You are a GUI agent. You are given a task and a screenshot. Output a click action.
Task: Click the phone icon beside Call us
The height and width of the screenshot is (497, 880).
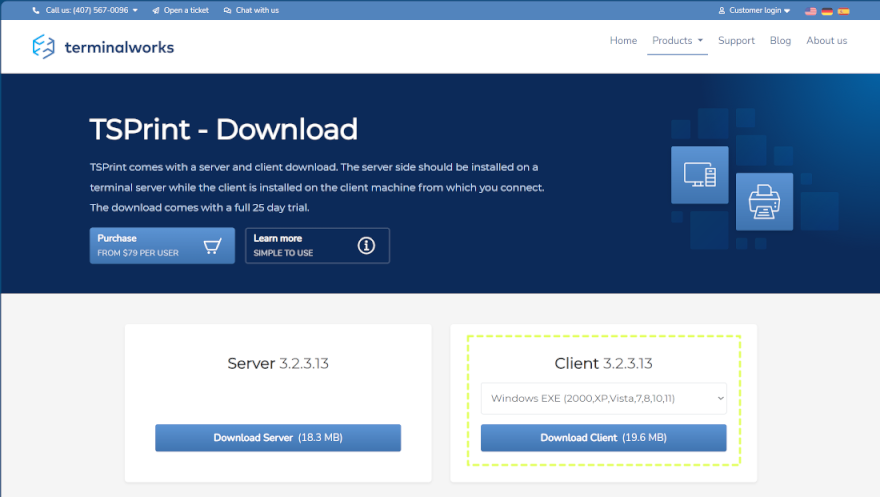click(x=36, y=10)
